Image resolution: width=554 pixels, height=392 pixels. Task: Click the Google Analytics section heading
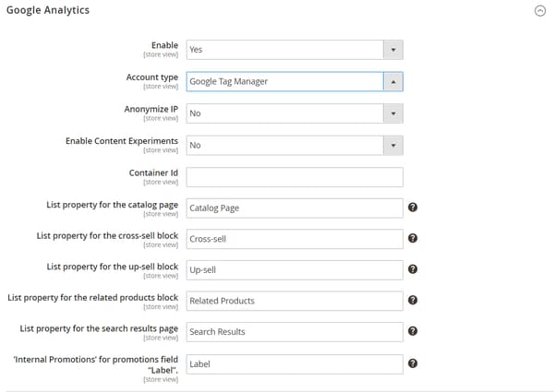pyautogui.click(x=48, y=10)
